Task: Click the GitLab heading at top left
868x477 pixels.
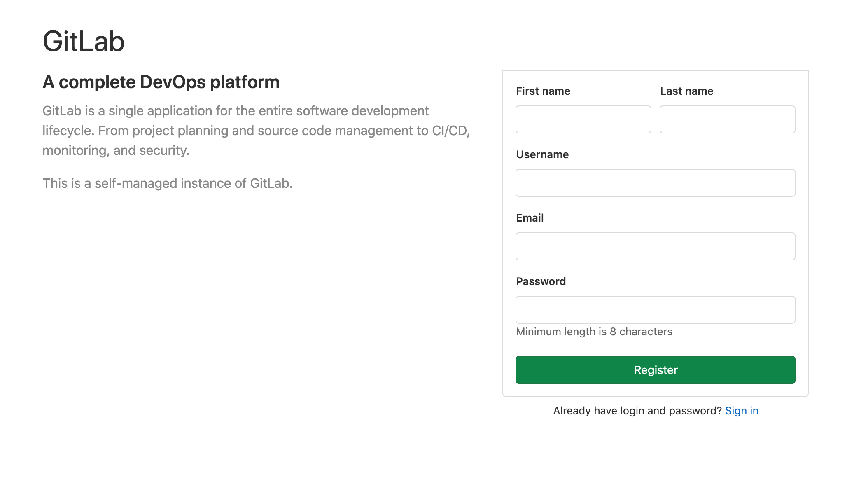Action: tap(84, 41)
